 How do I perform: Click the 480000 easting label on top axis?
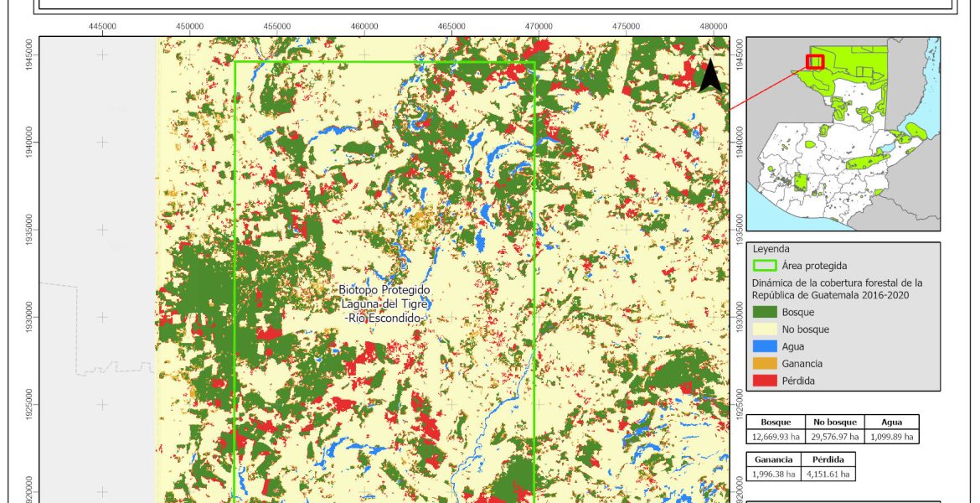click(714, 26)
